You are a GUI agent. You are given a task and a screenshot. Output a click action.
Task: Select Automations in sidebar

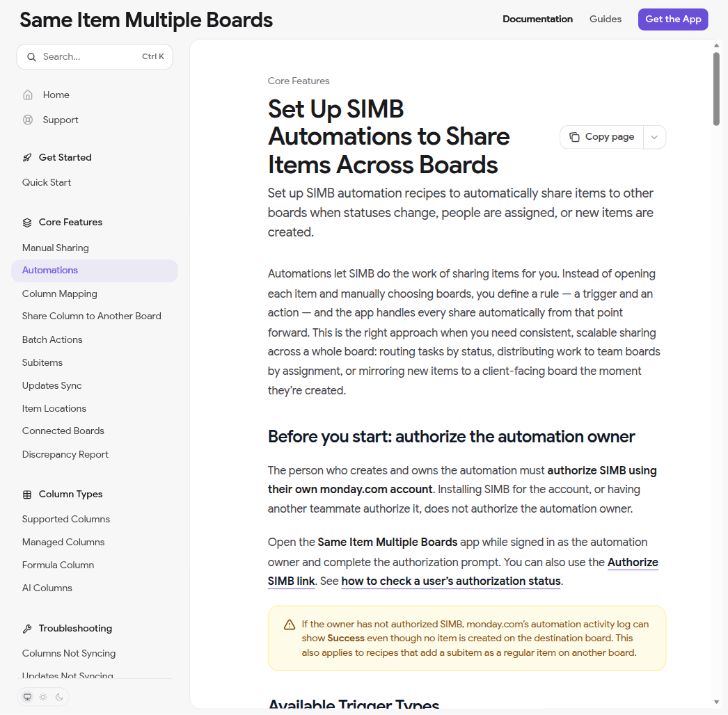[95, 271]
